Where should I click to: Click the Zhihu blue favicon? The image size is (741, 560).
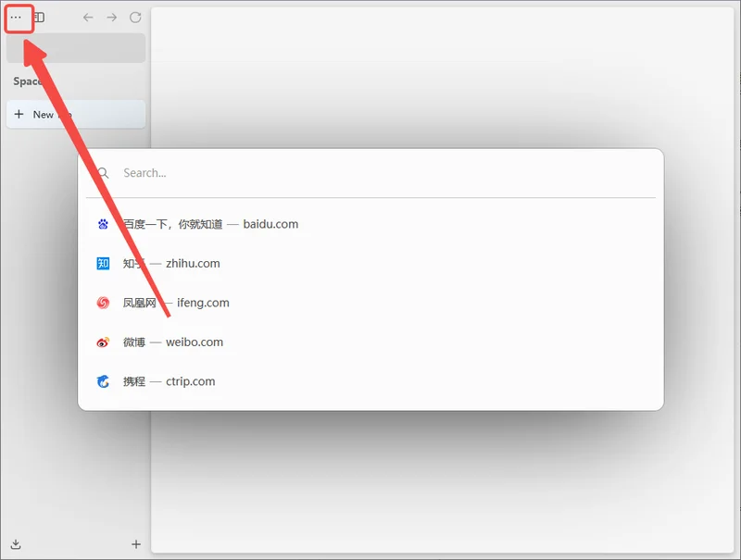point(103,264)
